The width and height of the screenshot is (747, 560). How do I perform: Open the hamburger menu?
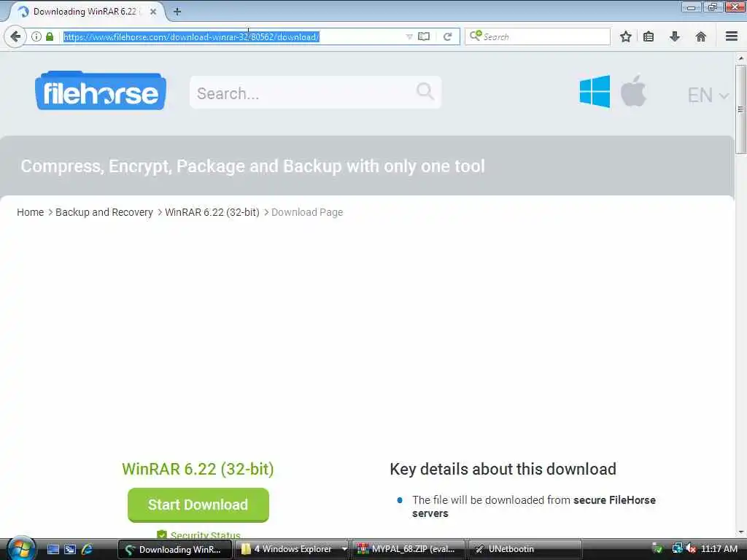pos(732,36)
